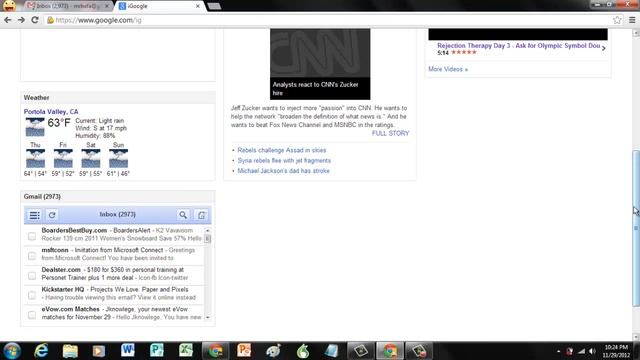Viewport: 640px width, 360px height.
Task: Click the address bar with google.com/ig
Action: pyautogui.click(x=327, y=20)
